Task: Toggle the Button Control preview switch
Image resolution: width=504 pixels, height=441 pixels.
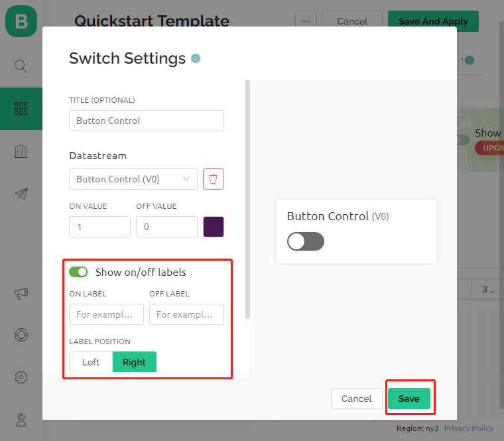Action: point(305,241)
